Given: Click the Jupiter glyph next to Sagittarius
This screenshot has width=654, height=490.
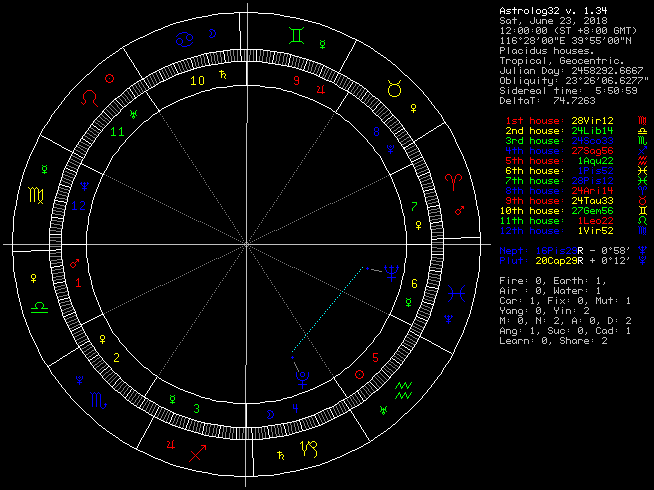Looking at the screenshot, I should 171,445.
